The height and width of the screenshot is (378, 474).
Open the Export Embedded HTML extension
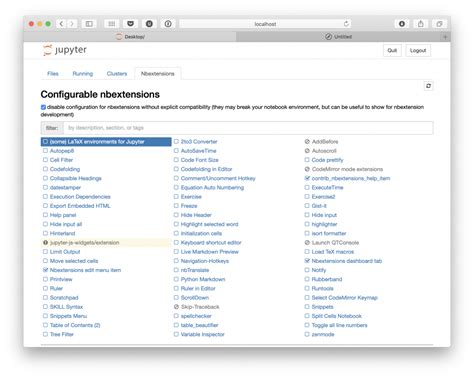[80, 206]
